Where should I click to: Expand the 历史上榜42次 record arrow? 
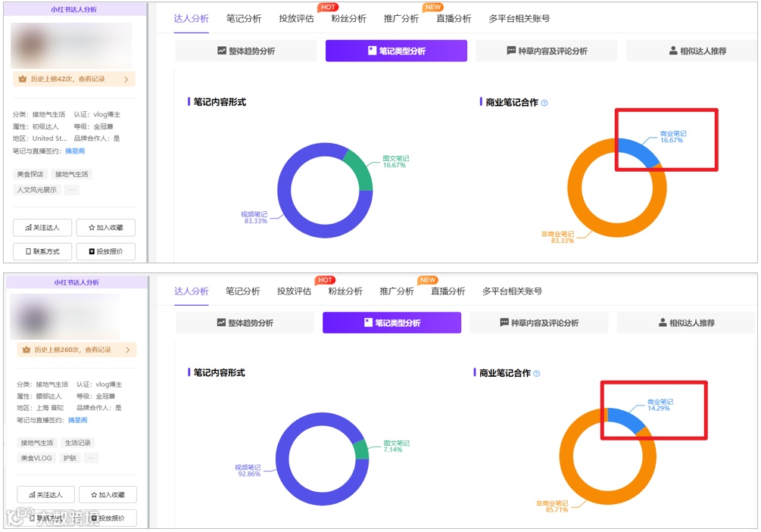tap(126, 79)
